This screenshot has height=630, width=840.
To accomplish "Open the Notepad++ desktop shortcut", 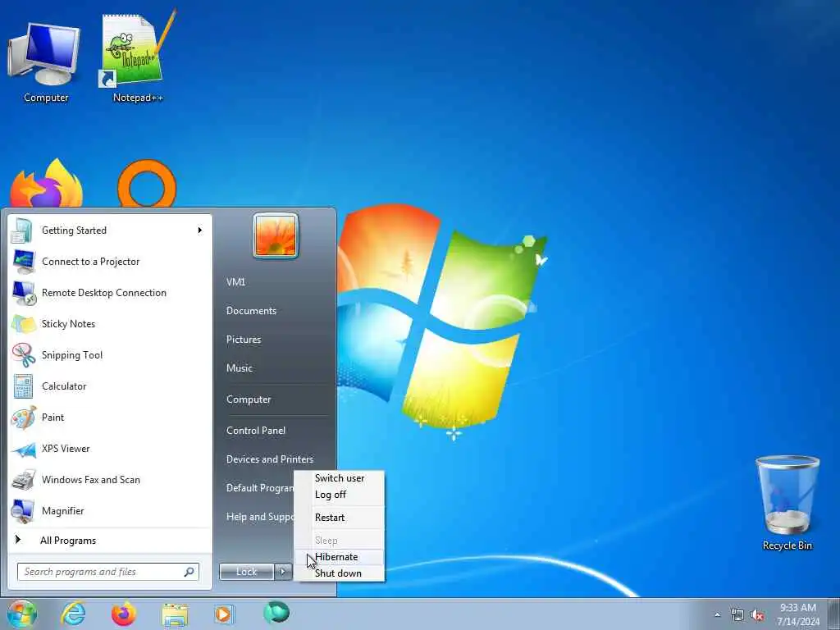I will pyautogui.click(x=138, y=57).
